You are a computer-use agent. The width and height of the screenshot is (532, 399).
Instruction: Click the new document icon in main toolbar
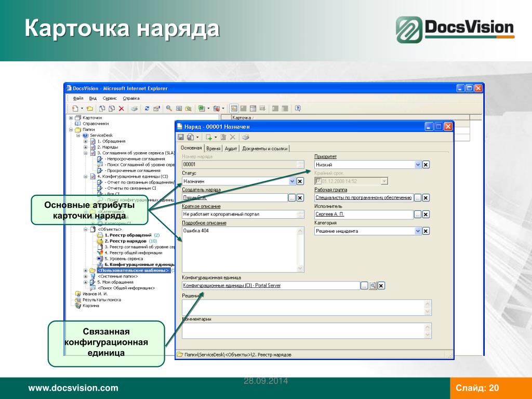[x=75, y=109]
